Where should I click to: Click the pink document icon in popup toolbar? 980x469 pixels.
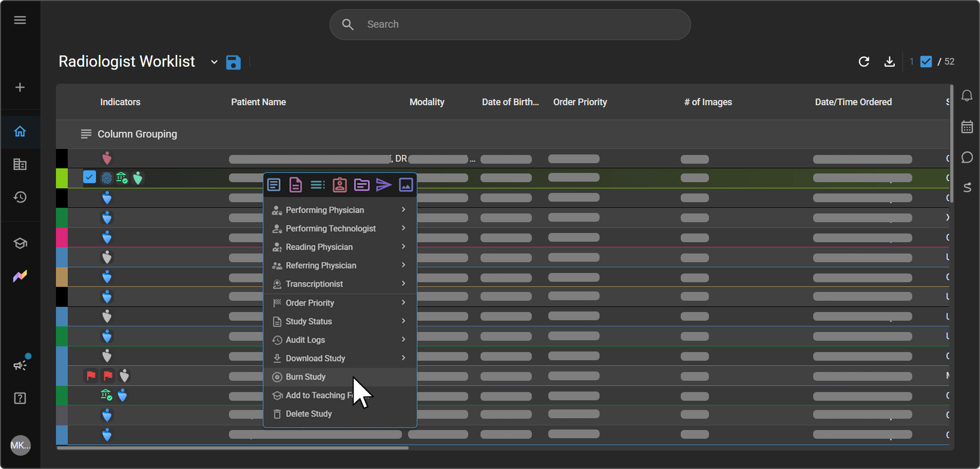click(x=296, y=185)
